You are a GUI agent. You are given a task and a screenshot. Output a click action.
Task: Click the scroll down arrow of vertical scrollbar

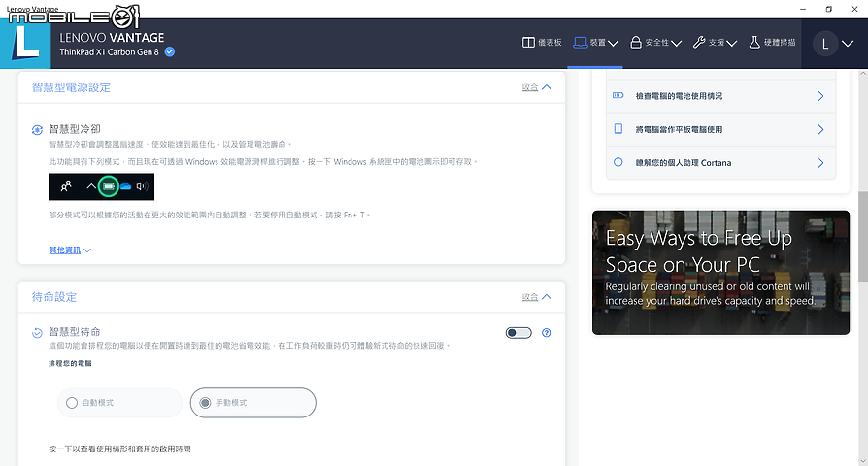point(863,460)
